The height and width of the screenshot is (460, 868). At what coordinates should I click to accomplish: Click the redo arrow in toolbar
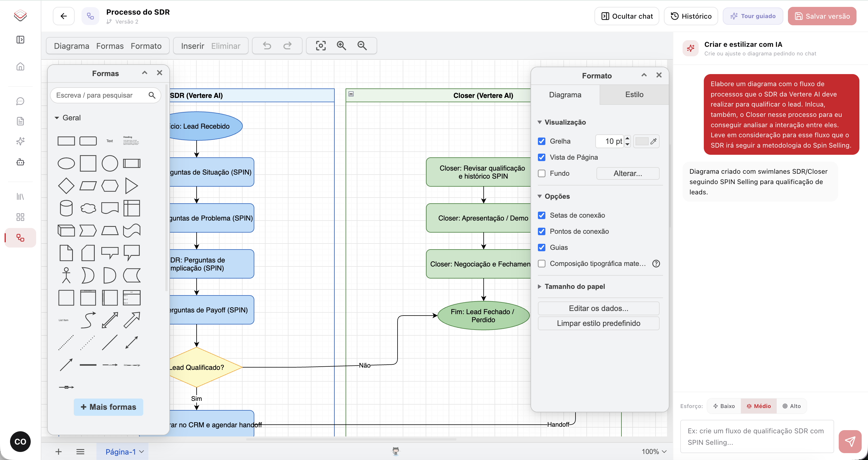click(x=287, y=45)
